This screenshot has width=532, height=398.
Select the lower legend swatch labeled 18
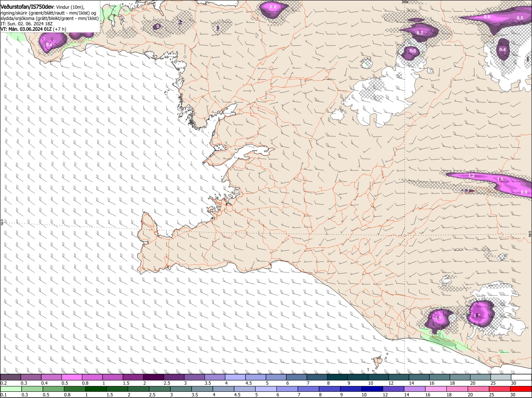(456, 389)
